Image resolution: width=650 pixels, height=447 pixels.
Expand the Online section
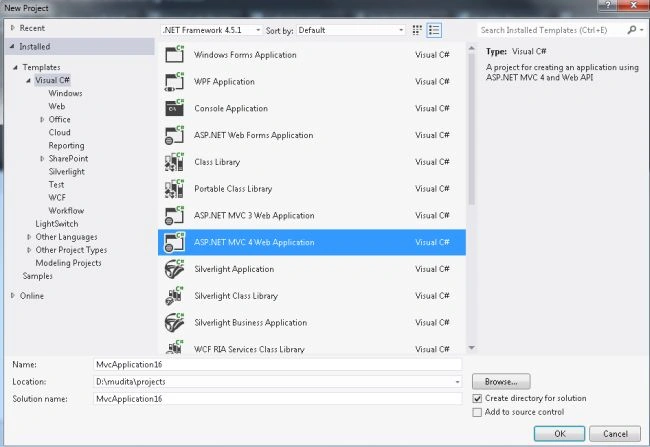(x=12, y=296)
